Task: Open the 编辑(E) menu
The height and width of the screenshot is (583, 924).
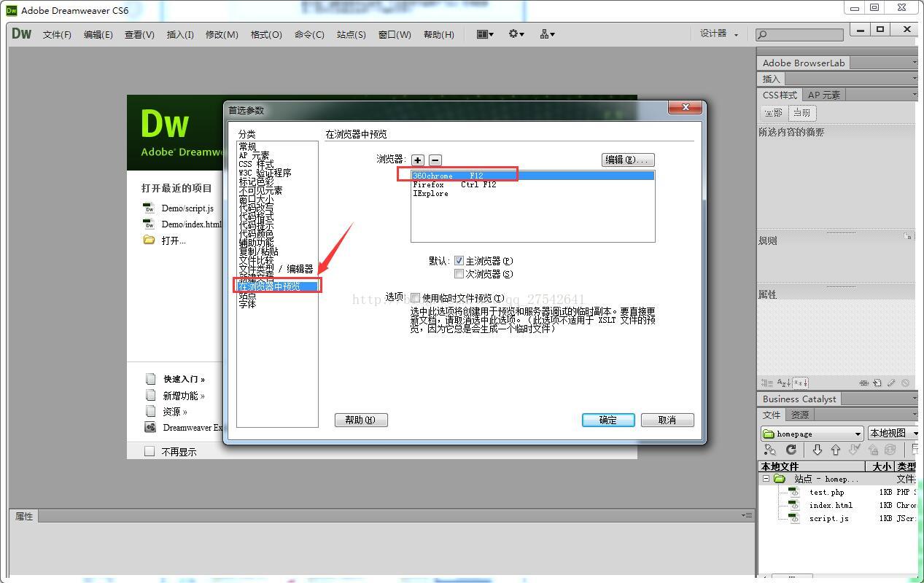Action: click(x=98, y=34)
